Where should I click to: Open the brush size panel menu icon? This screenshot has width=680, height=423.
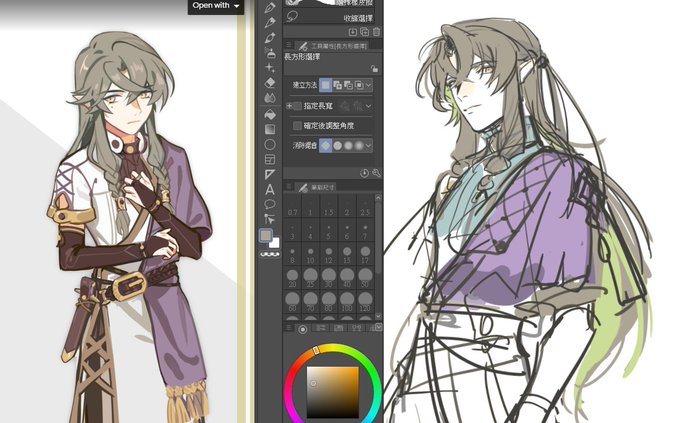point(289,187)
